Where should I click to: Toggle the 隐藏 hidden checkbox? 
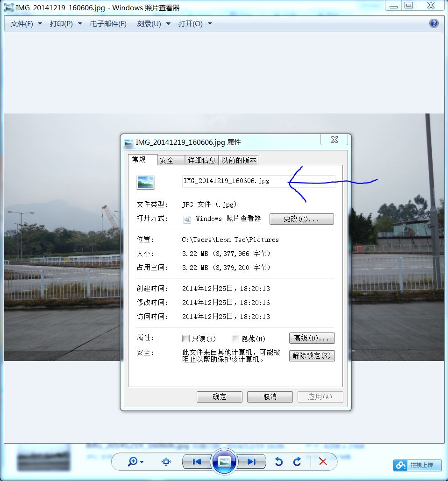pos(235,339)
